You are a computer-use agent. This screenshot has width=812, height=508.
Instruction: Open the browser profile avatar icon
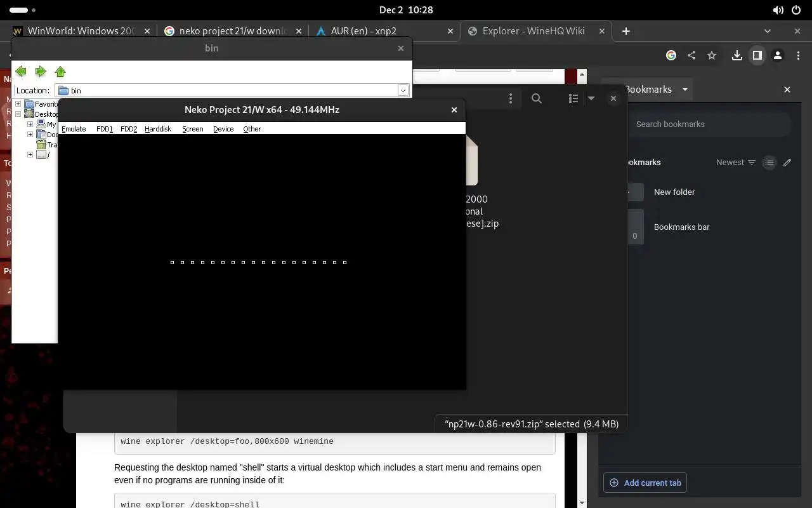tap(778, 56)
